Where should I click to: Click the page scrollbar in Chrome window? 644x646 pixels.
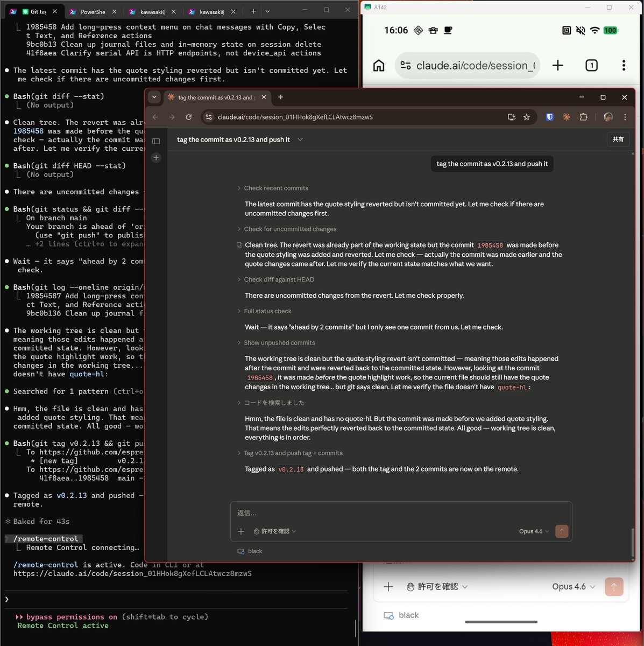[632, 542]
